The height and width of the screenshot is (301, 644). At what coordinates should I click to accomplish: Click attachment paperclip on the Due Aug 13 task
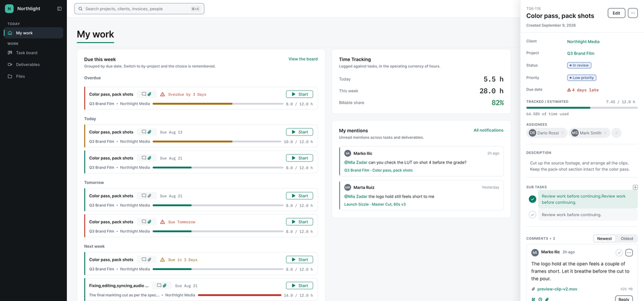coord(150,132)
